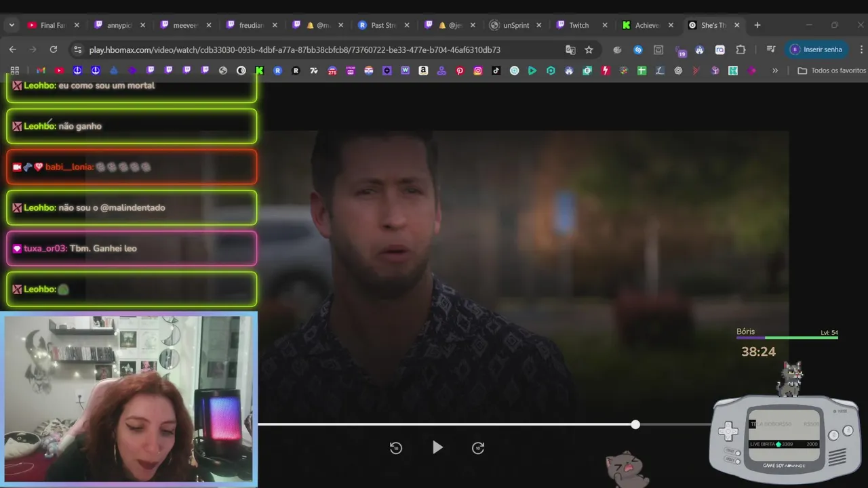Click the streamer webcam overlay
The width and height of the screenshot is (868, 488).
click(x=129, y=399)
